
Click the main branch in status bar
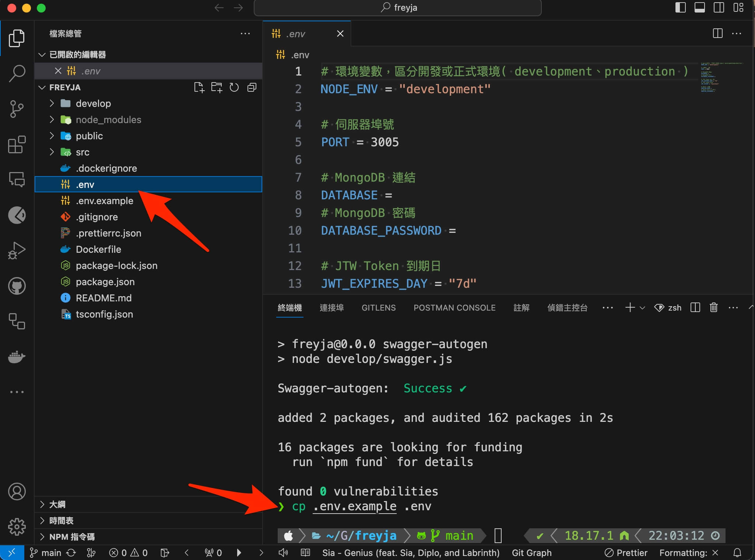coord(46,553)
